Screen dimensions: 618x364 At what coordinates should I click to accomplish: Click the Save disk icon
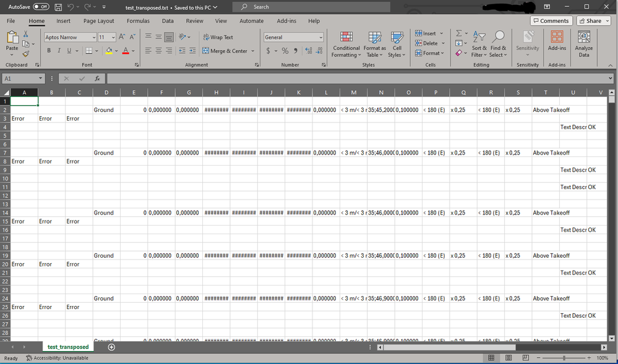coord(58,7)
